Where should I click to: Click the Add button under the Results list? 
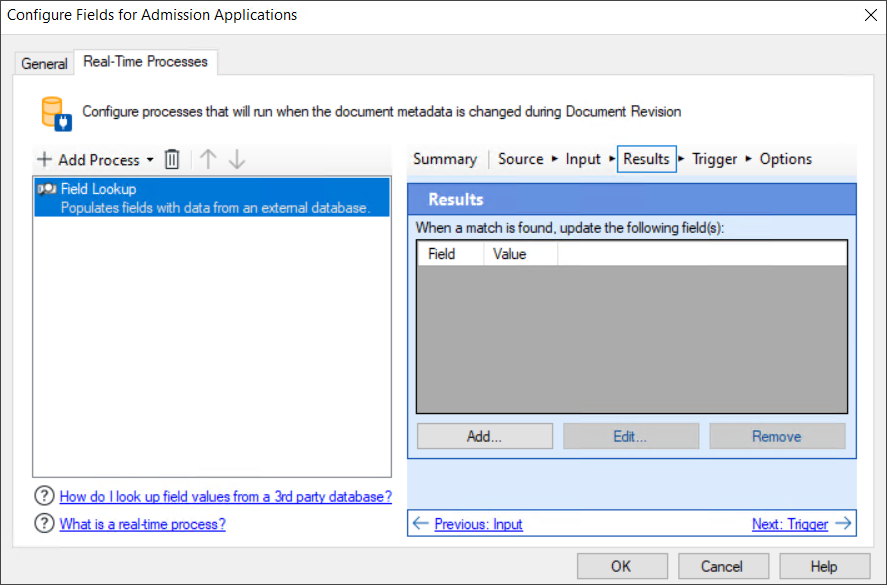pos(484,435)
